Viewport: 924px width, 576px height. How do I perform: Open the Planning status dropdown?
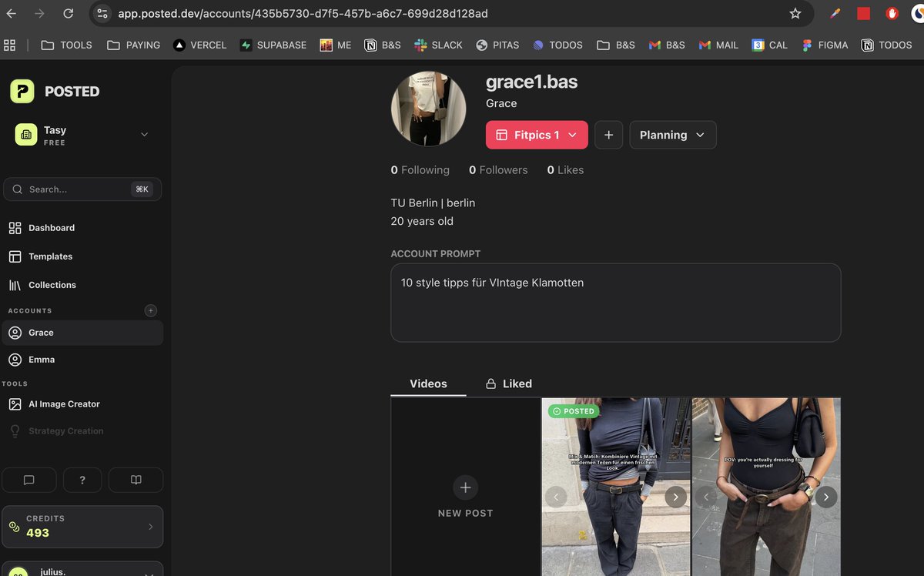pyautogui.click(x=673, y=135)
